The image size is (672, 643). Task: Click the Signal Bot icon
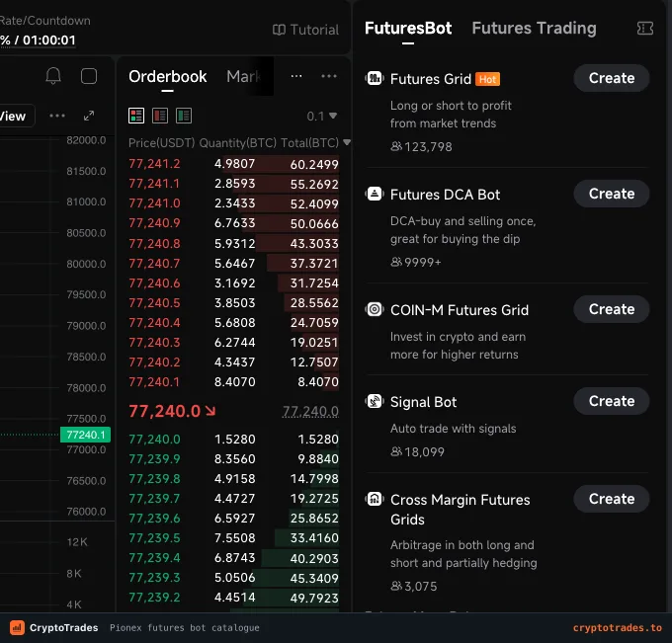click(x=375, y=401)
